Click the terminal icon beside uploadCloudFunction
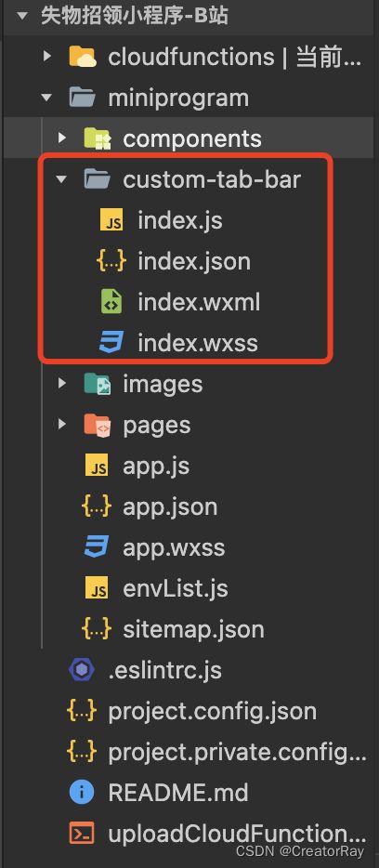 82,834
